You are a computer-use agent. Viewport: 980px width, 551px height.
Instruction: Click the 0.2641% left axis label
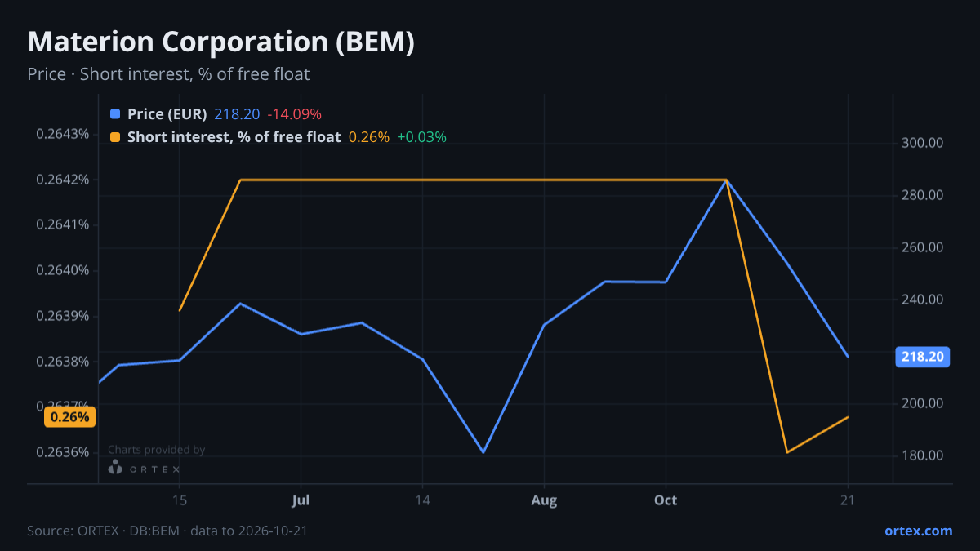63,225
